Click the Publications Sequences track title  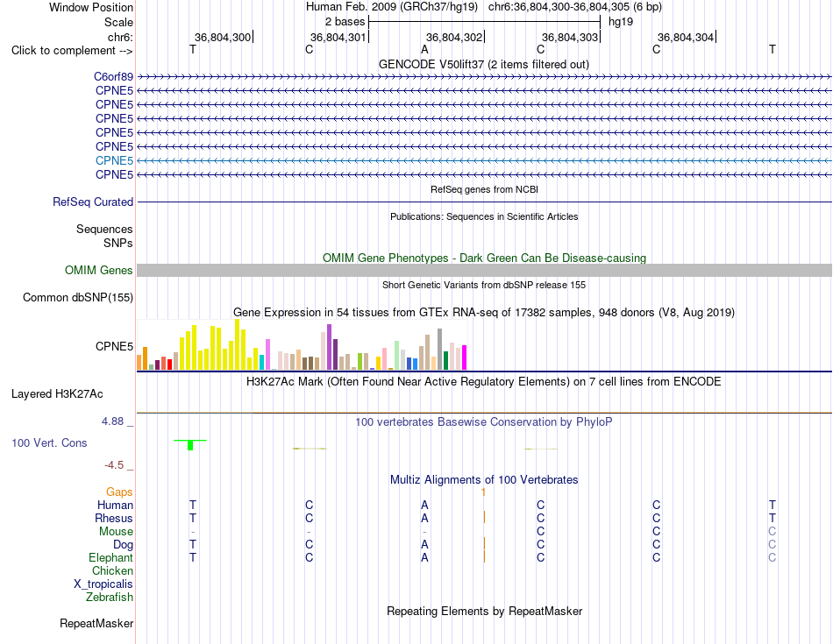484,216
